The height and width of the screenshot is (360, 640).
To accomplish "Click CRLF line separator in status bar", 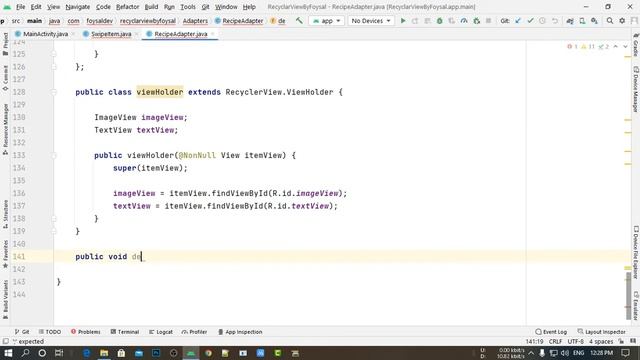I will tap(555, 342).
